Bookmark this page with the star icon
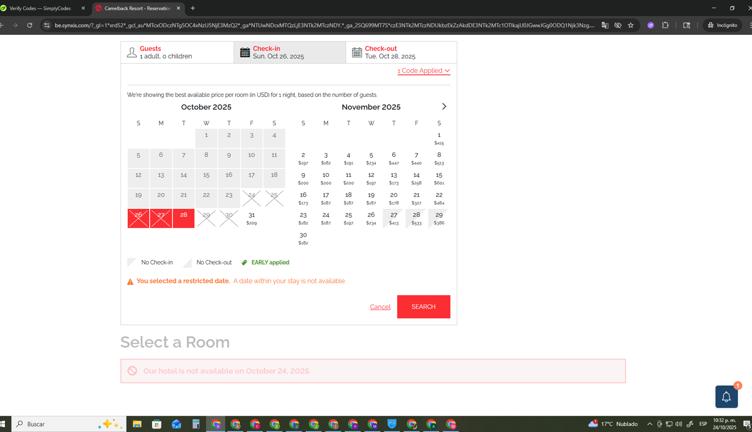This screenshot has height=432, width=752. (x=631, y=25)
